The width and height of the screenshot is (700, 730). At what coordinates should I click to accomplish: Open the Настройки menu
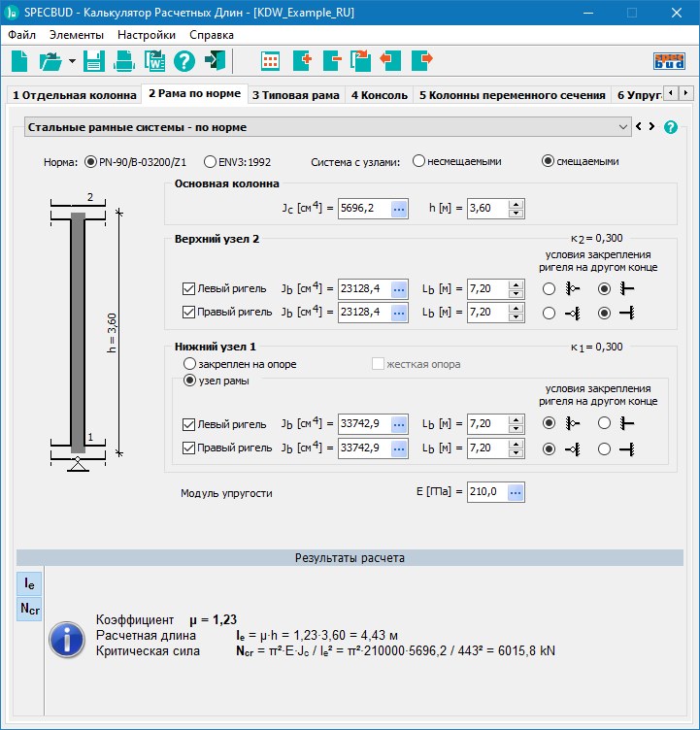coord(146,34)
